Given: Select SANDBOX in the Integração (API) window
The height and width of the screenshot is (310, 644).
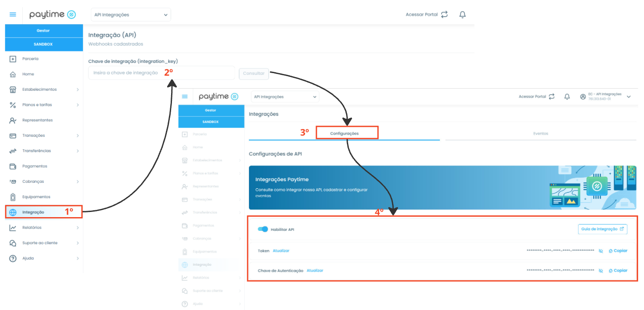Looking at the screenshot, I should pos(44,44).
